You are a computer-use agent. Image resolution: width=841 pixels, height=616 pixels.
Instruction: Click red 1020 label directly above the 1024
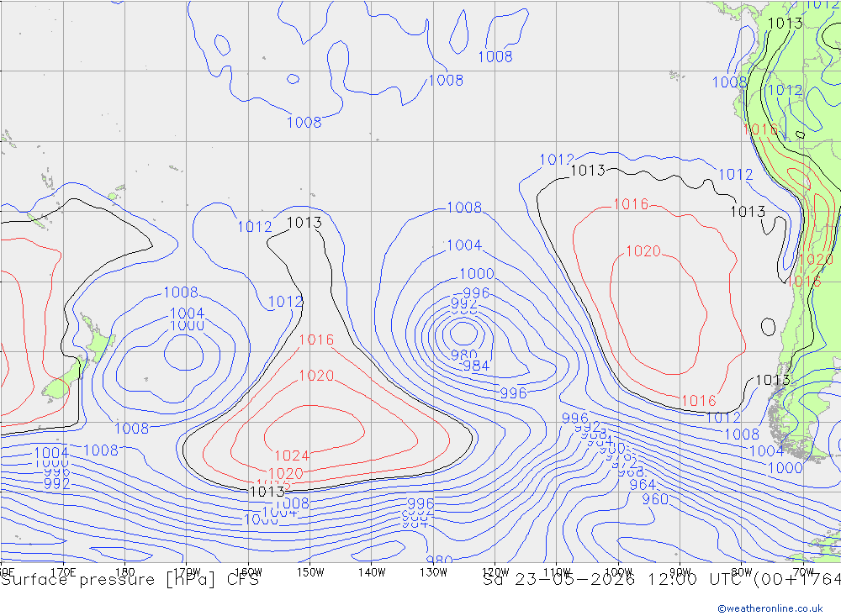(316, 376)
